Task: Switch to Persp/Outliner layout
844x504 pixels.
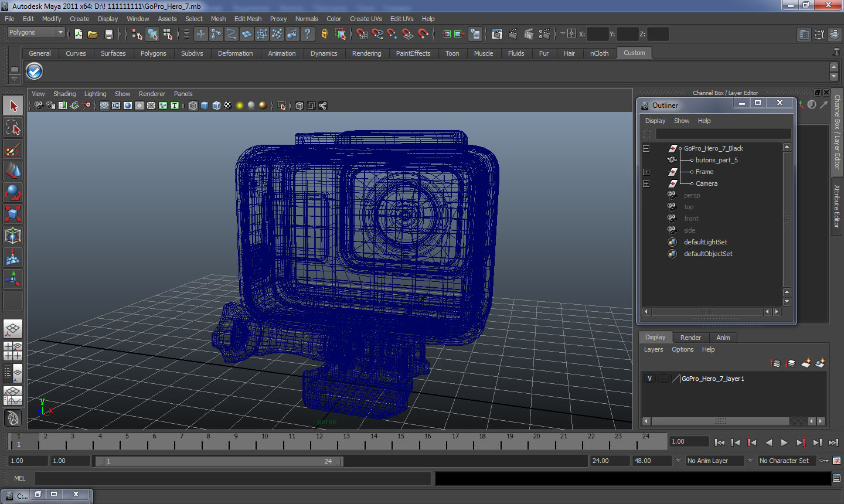Action: pyautogui.click(x=13, y=372)
